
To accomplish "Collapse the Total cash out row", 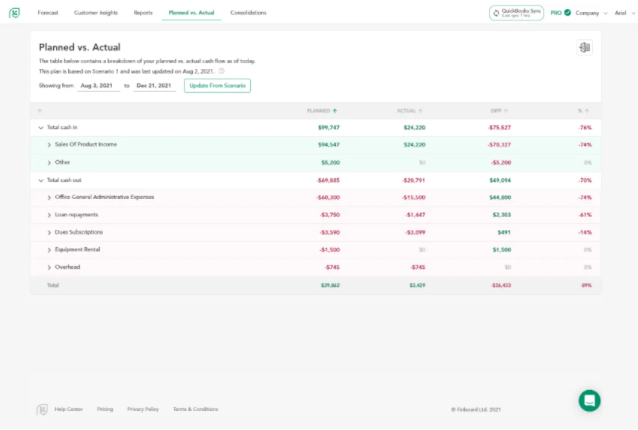I will click(41, 180).
